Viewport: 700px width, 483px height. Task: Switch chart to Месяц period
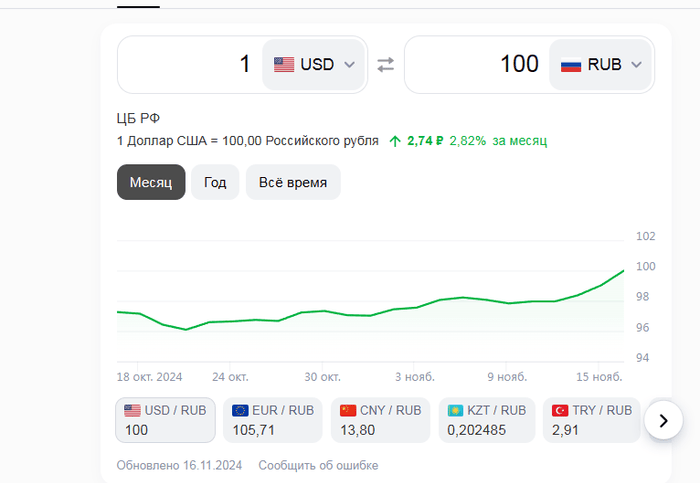tap(151, 182)
